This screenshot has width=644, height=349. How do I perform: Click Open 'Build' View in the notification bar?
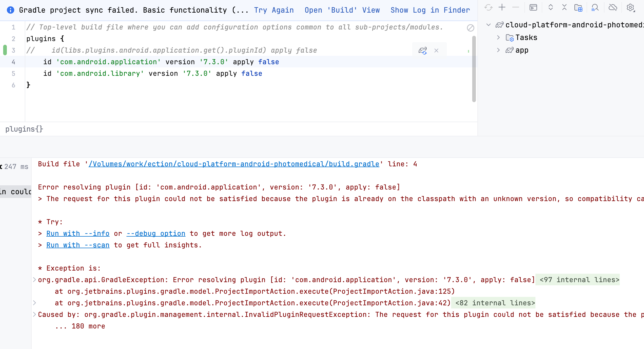coord(342,10)
